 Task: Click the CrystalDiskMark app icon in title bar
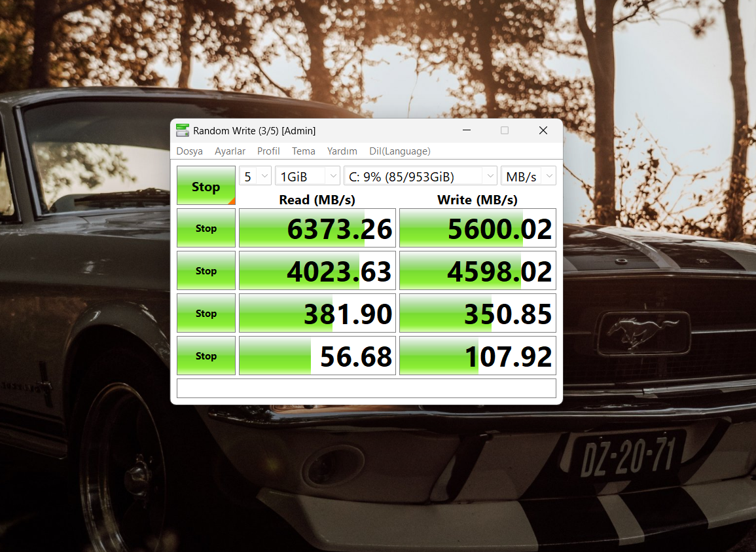click(182, 130)
